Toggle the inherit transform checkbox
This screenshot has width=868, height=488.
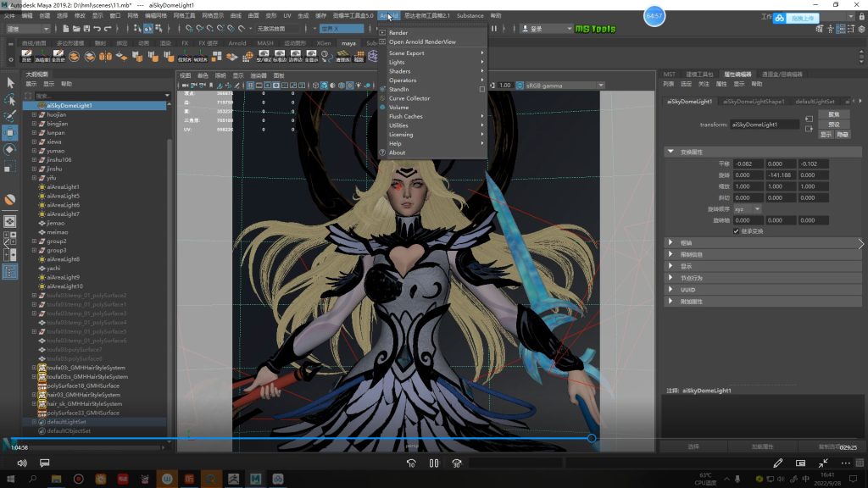(736, 230)
